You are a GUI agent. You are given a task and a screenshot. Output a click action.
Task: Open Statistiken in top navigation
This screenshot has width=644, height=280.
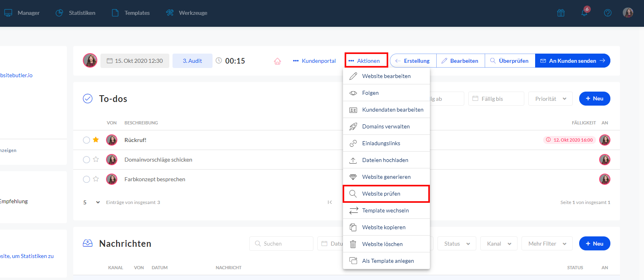coord(75,13)
